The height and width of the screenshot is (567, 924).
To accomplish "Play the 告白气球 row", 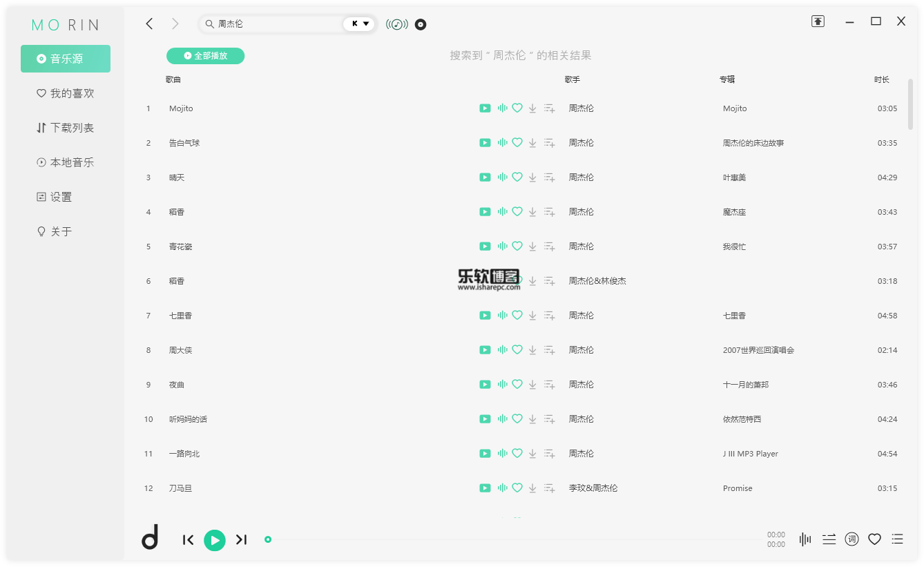I will 485,143.
